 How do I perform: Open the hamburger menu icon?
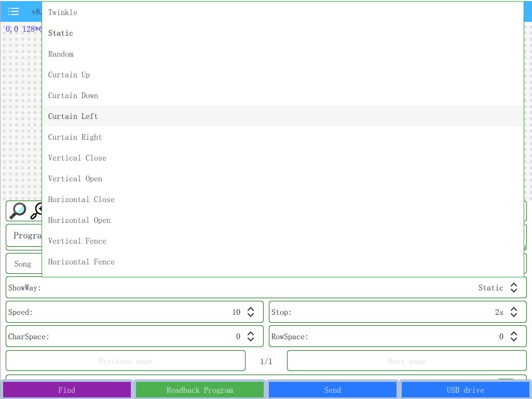coord(13,11)
